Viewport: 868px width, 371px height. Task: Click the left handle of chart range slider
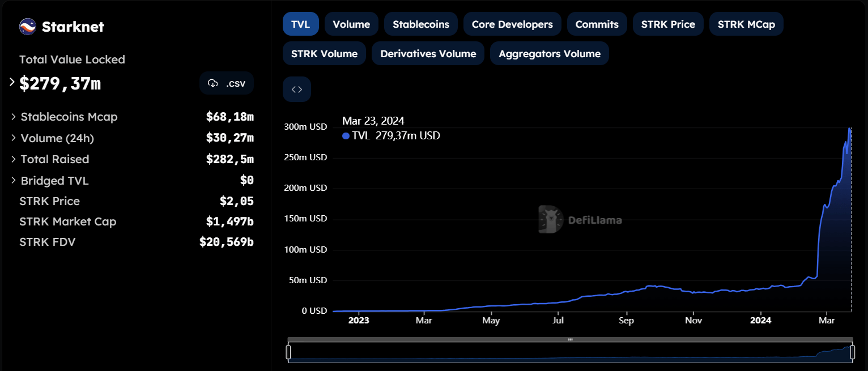click(288, 352)
